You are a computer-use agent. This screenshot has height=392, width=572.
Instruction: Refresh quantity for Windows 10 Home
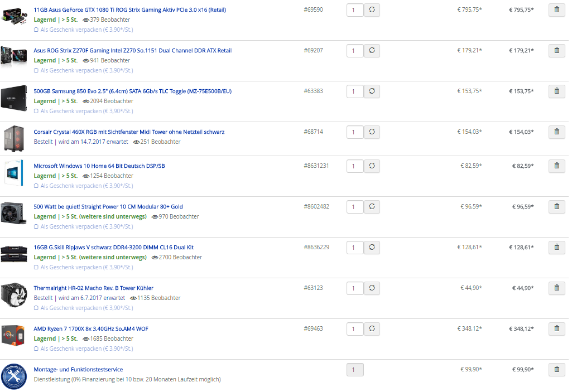[x=372, y=166]
